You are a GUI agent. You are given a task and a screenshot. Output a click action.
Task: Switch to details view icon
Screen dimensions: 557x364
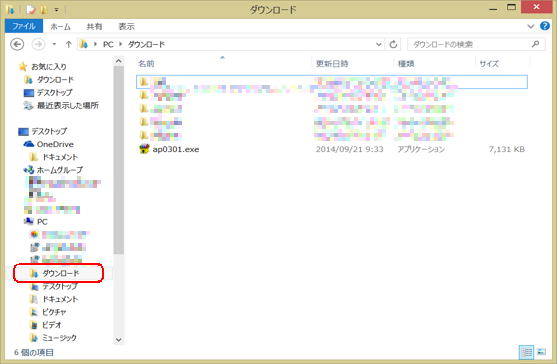(526, 352)
